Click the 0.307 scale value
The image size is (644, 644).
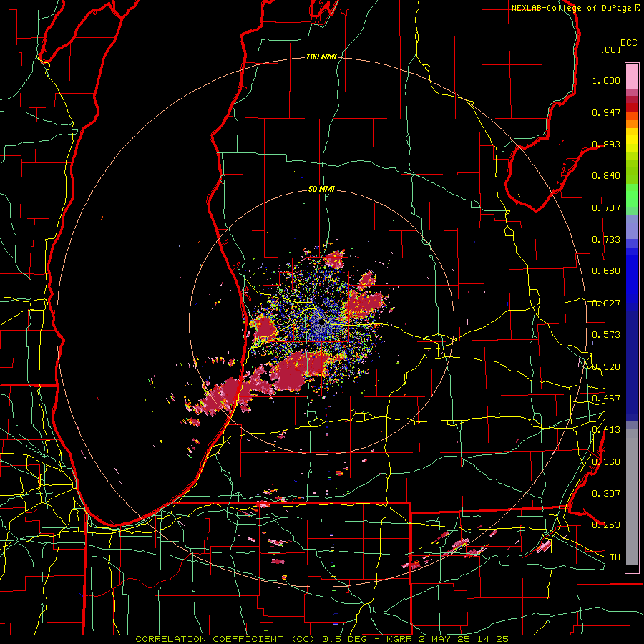point(606,494)
